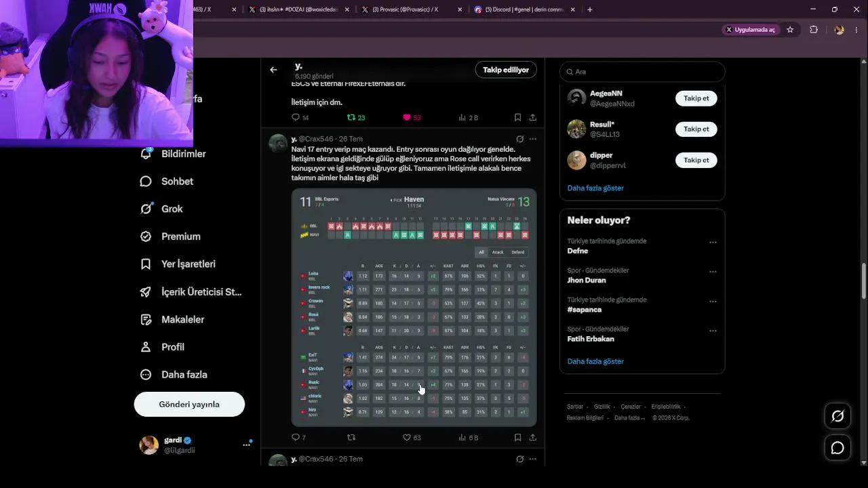Screen dimensions: 868x488
Task: Click the Uygulamada aç button
Action: point(751,30)
